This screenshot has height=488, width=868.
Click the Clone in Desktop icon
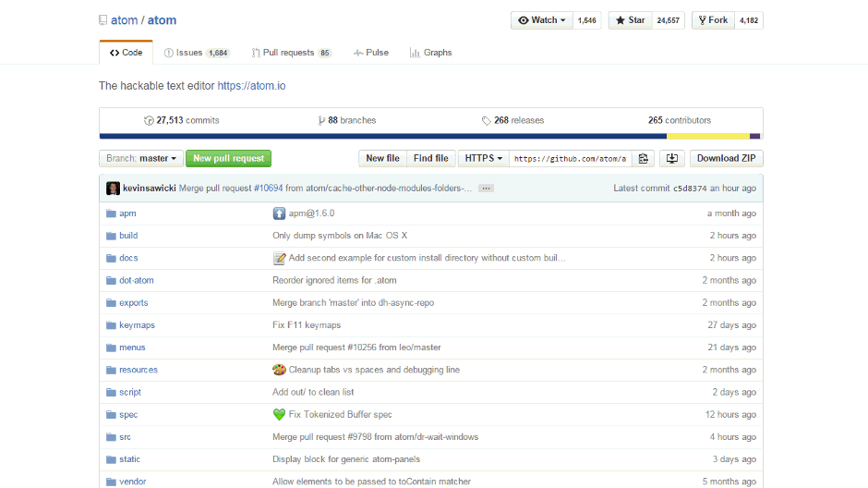pos(672,158)
